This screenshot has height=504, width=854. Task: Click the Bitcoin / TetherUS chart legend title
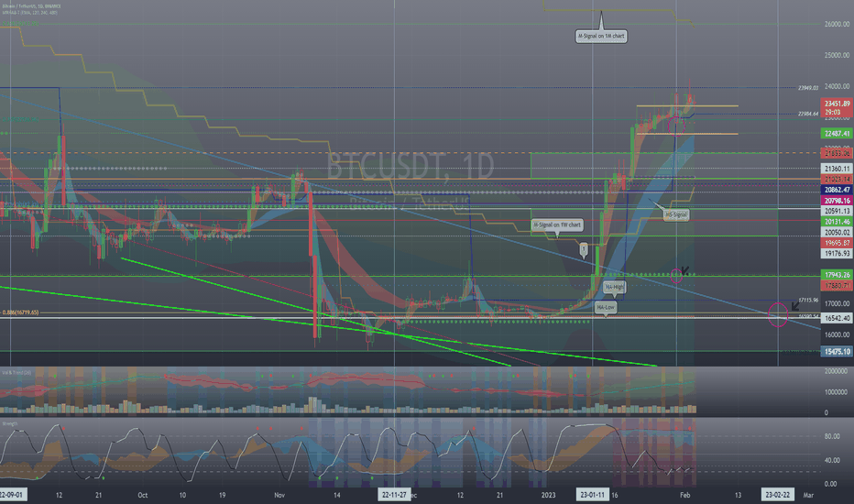30,6
